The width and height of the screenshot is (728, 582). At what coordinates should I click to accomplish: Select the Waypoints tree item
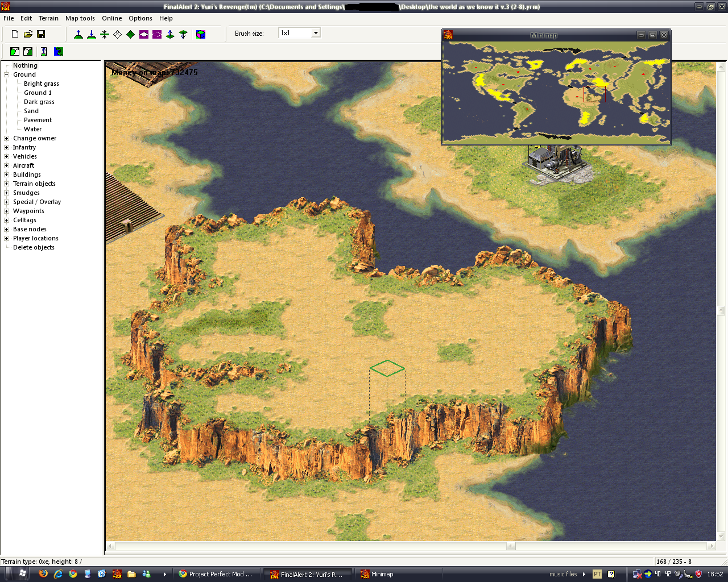pos(28,211)
